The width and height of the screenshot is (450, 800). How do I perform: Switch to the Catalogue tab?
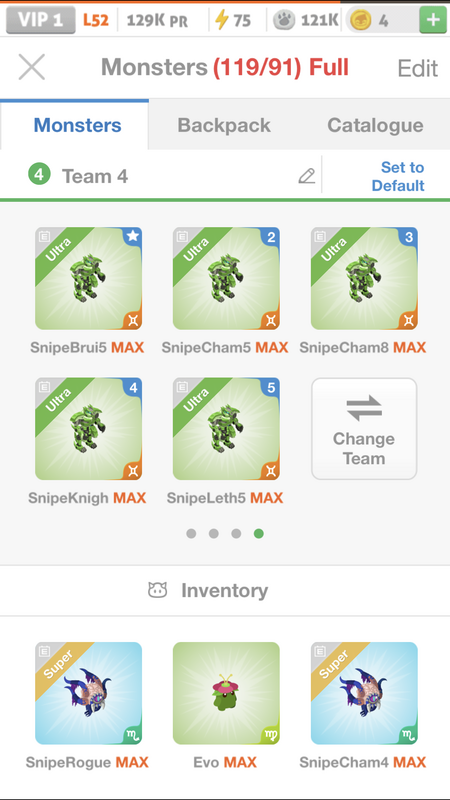coord(375,125)
